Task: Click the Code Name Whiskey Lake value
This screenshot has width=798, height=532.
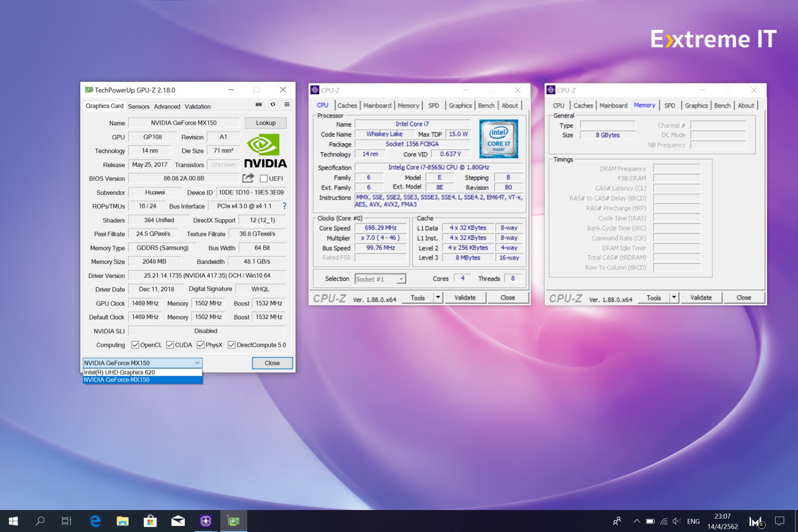Action: (x=384, y=134)
